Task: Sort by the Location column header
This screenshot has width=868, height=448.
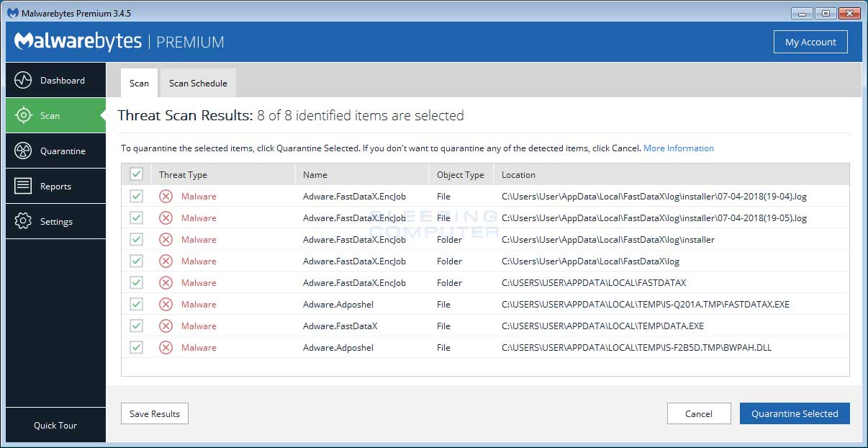Action: (x=518, y=174)
